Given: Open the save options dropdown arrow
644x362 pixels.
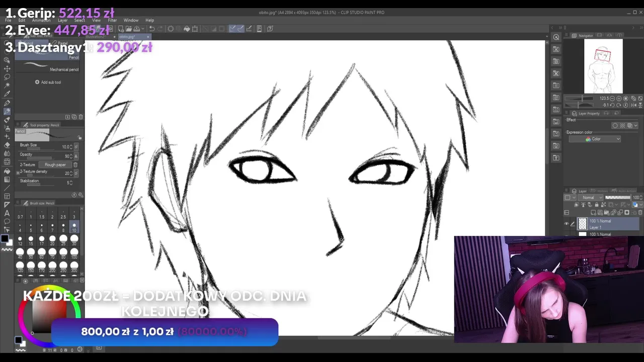Looking at the screenshot, I should [143, 29].
